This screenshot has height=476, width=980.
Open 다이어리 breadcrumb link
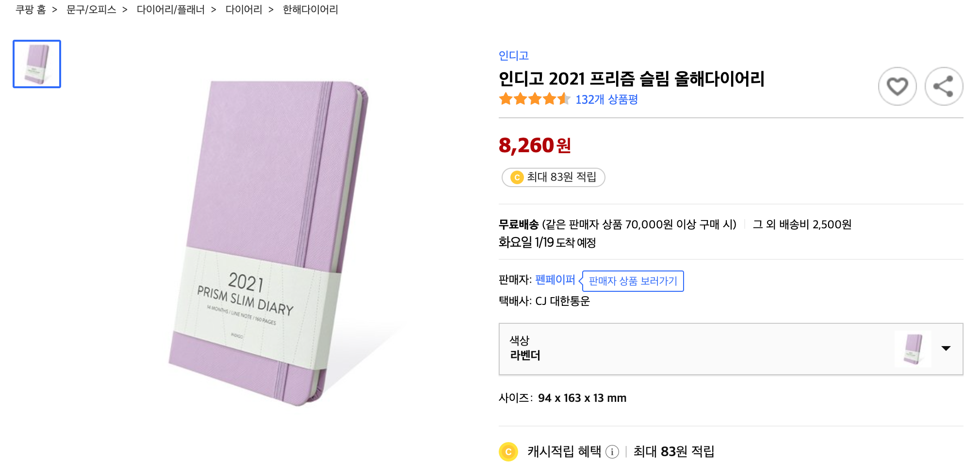pos(244,10)
